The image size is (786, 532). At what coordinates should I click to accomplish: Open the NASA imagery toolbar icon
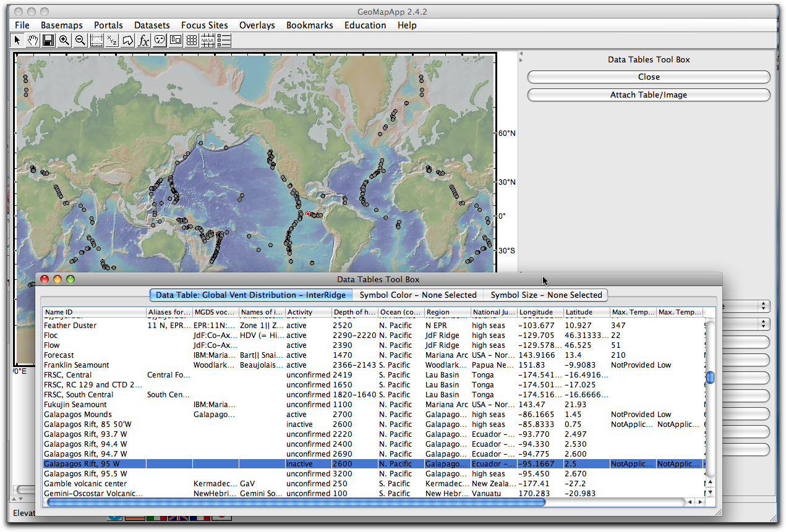[x=208, y=40]
